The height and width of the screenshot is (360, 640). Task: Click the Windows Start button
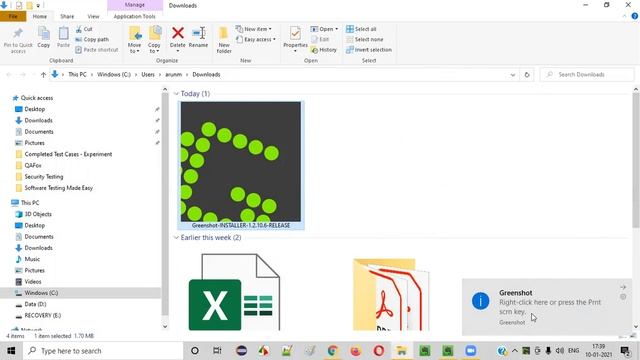tap(11, 351)
